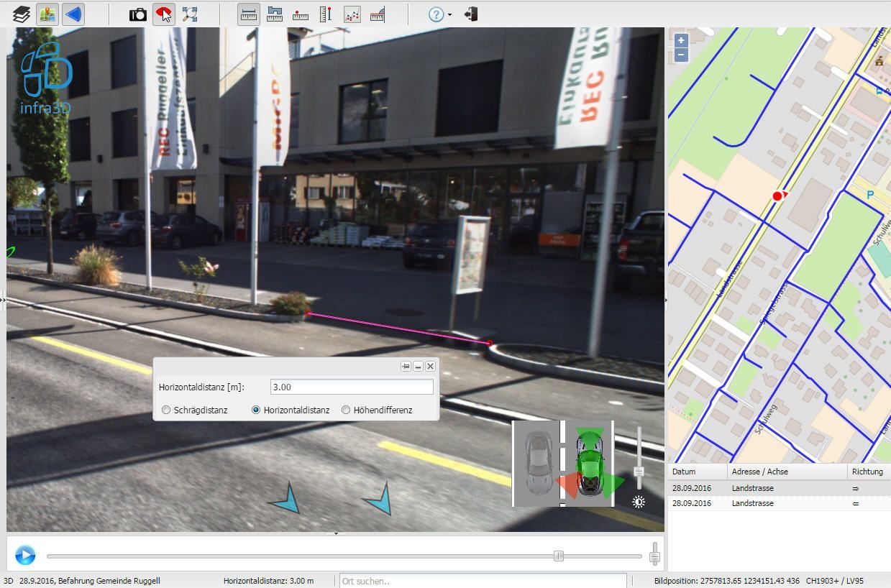Select the height measurement tool
This screenshot has height=588, width=891.
click(326, 14)
